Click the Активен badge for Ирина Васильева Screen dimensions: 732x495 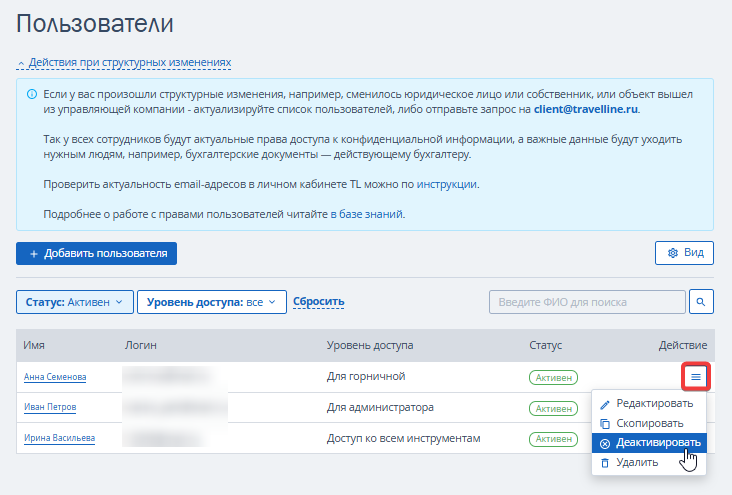click(553, 439)
